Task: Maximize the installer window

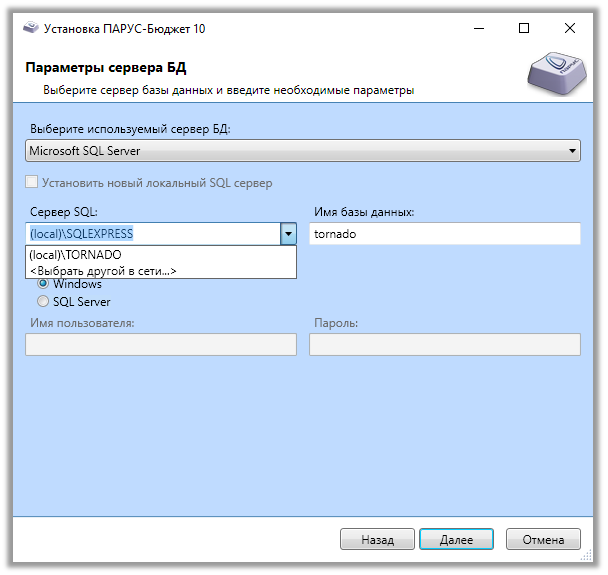Action: click(524, 29)
